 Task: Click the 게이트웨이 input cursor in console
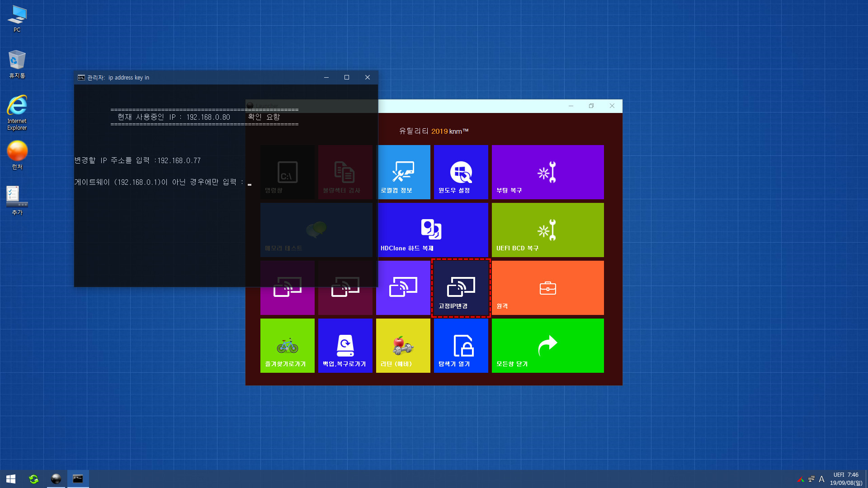(x=250, y=183)
